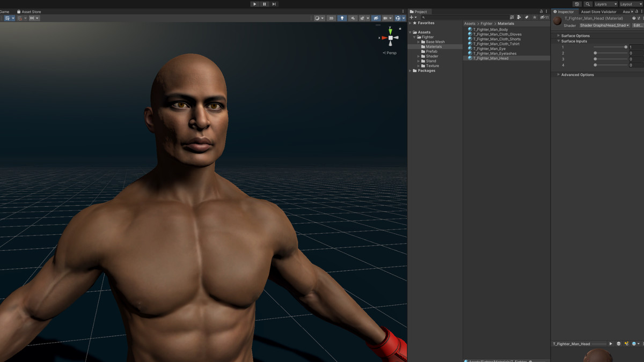Click the Project panel add (+) button
The width and height of the screenshot is (644, 362).
click(412, 18)
